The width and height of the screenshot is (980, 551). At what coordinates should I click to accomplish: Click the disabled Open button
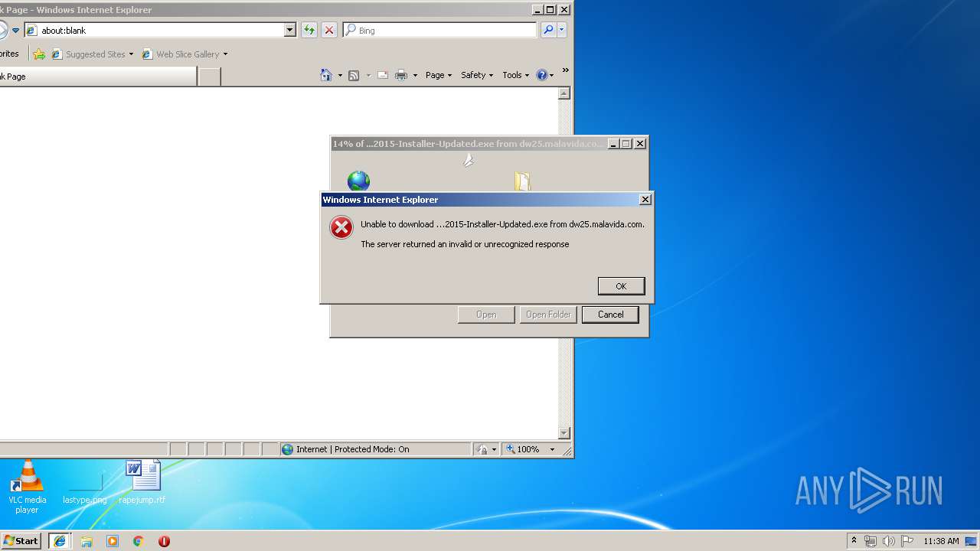coord(486,315)
